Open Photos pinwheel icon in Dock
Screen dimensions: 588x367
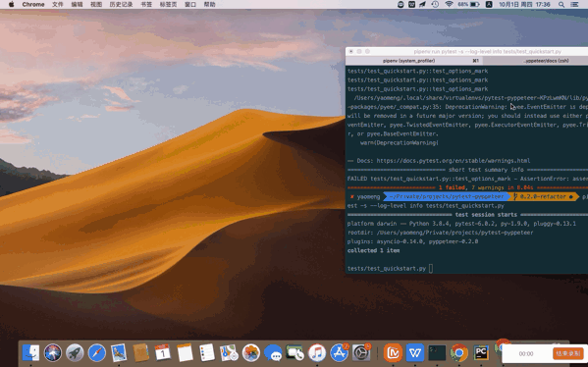coord(251,352)
